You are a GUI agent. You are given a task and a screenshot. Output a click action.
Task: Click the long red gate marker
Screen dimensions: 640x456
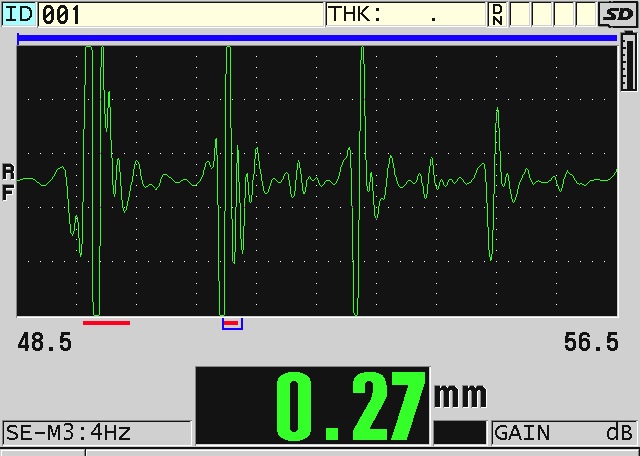[106, 323]
